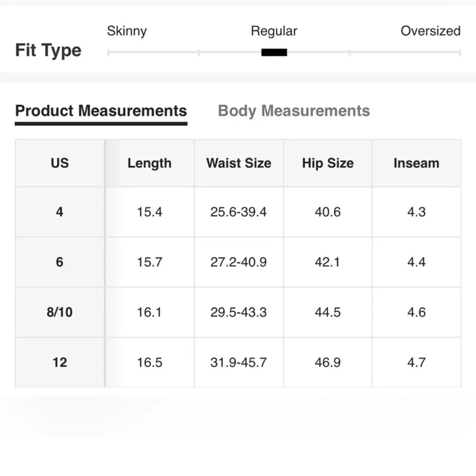Switch to the Body Measurements tab
This screenshot has height=476, width=476.
tap(294, 111)
